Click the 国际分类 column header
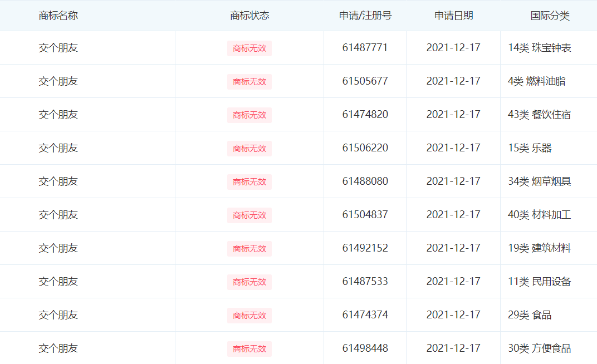The width and height of the screenshot is (597, 364). (550, 16)
